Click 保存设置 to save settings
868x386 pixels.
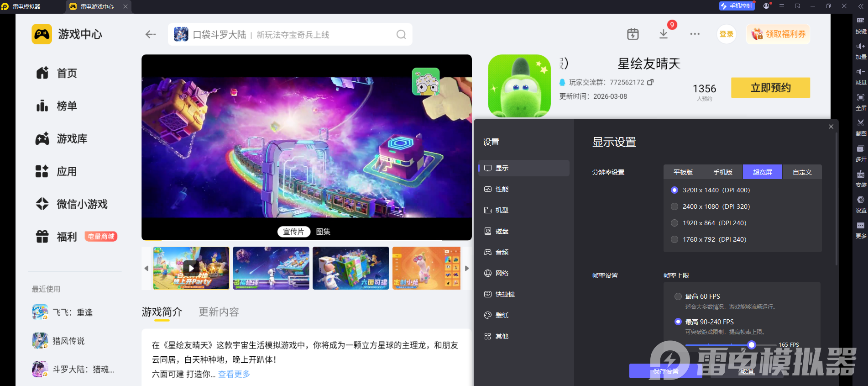[666, 371]
